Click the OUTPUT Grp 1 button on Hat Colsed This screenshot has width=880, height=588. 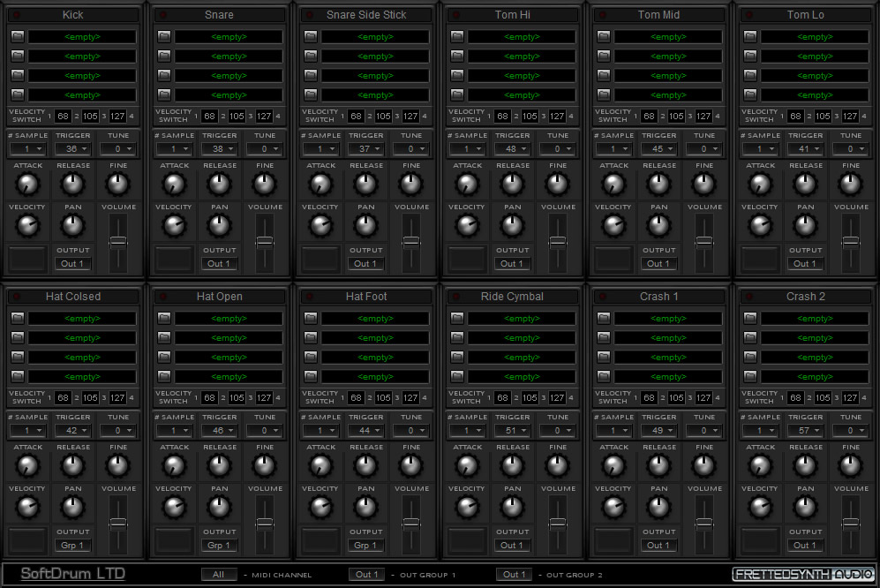click(x=72, y=545)
